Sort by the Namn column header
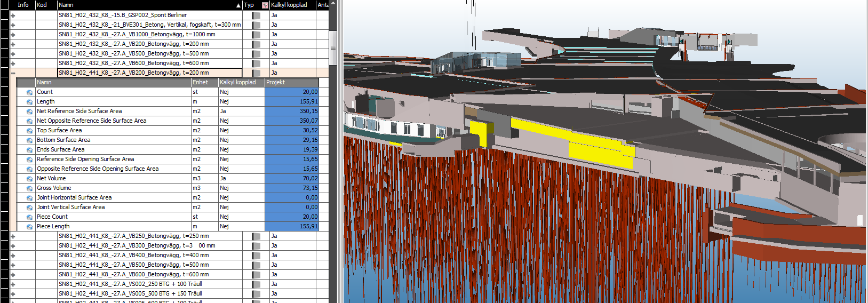The image size is (868, 303). coord(149,5)
